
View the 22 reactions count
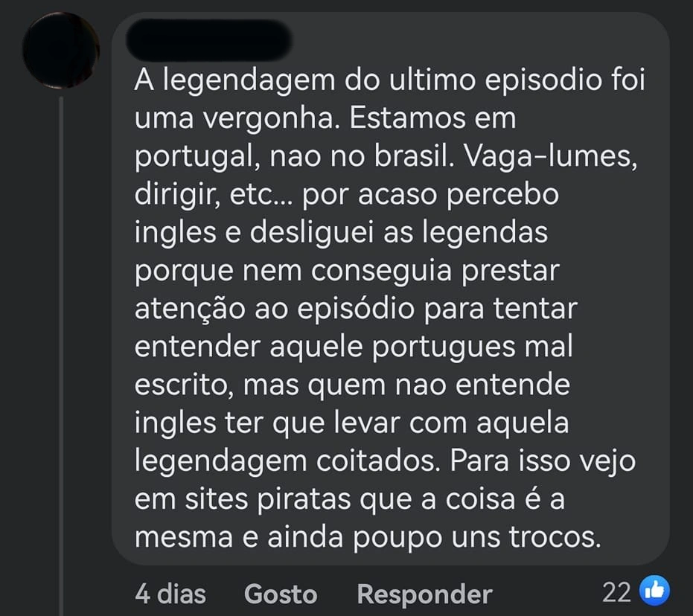point(616,592)
